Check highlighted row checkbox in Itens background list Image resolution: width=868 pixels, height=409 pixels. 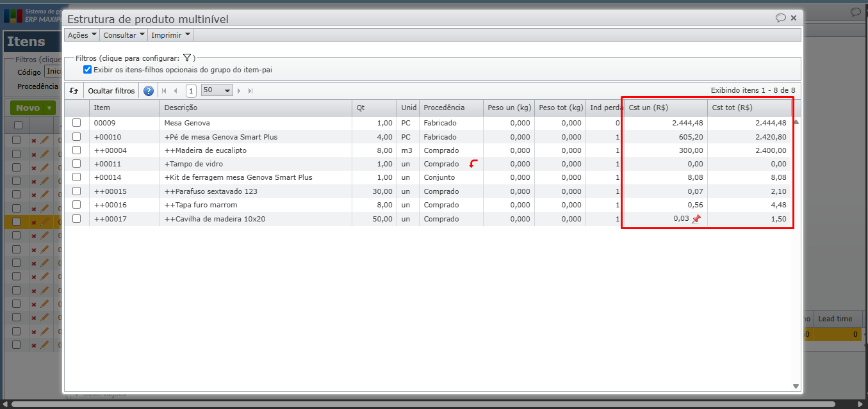[x=17, y=221]
